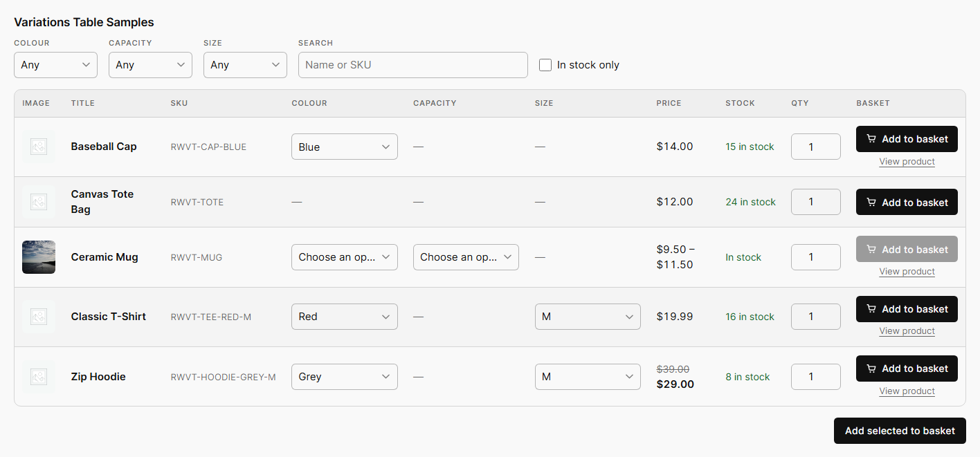
Task: Click Canvas Tote Bag quantity field
Action: [816, 202]
